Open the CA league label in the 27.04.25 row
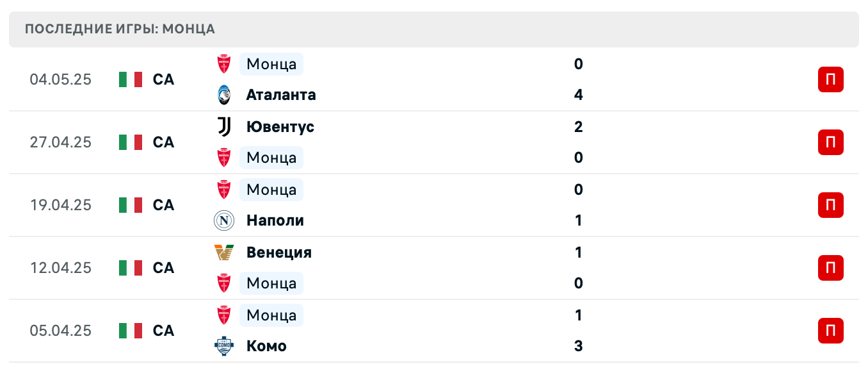868x373 pixels. (x=163, y=142)
